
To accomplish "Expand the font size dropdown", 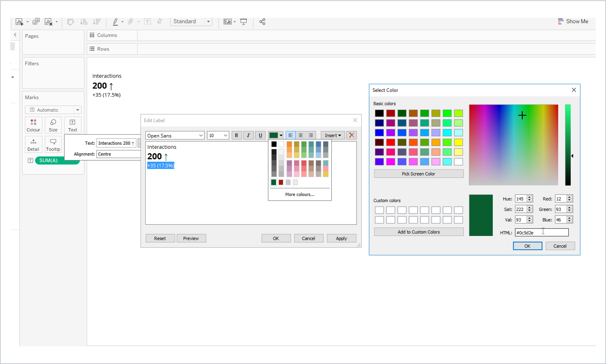I will [225, 135].
